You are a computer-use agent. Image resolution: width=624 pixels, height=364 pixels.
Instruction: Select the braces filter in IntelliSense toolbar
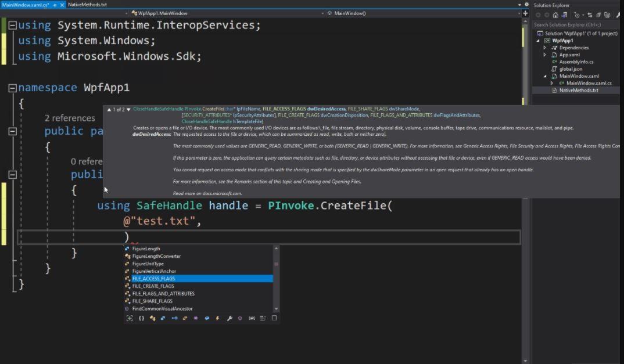point(141,318)
